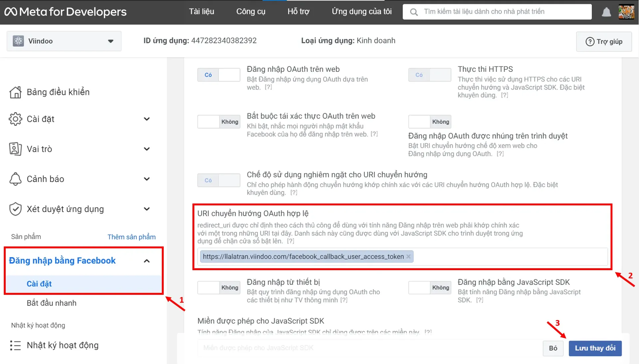Open the Hỗ trợ menu
The width and height of the screenshot is (639, 364).
click(298, 12)
